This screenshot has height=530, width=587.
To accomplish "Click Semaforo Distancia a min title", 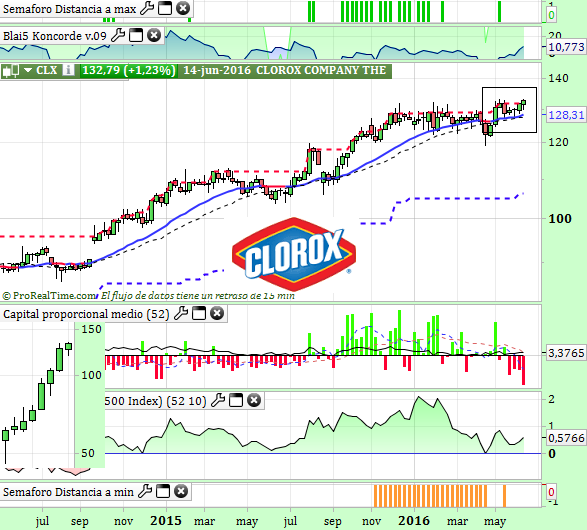I will pos(68,491).
